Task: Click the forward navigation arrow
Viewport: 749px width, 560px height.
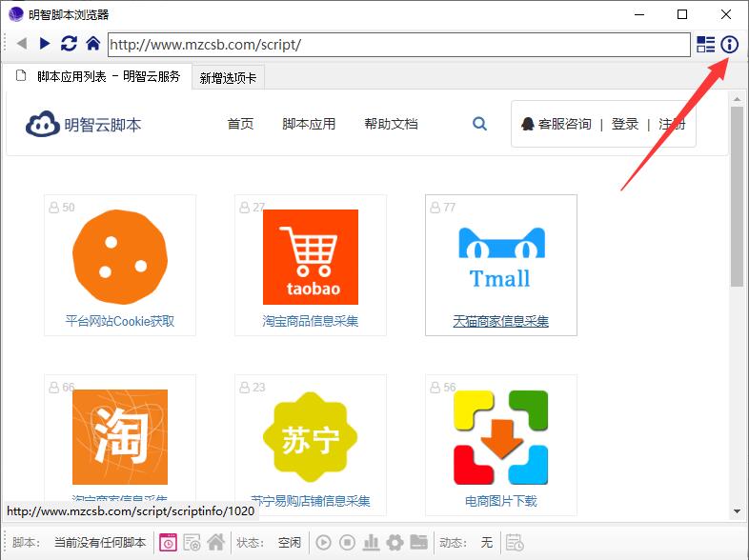Action: coord(45,44)
